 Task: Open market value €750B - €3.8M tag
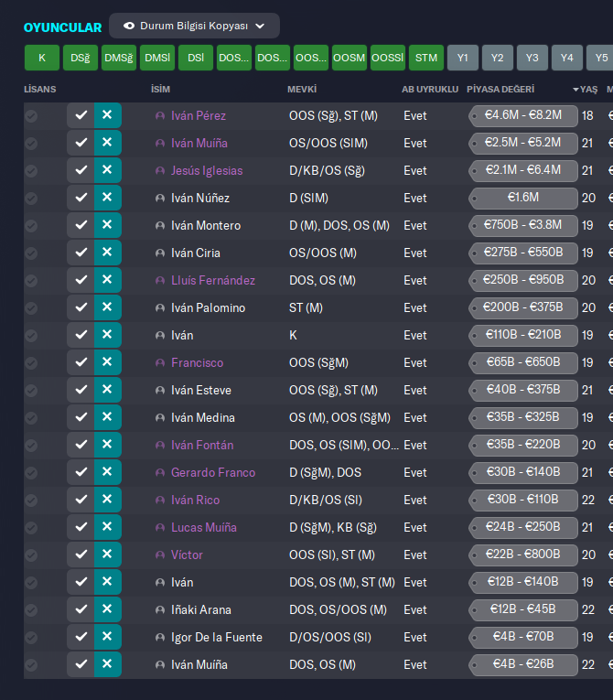[523, 225]
